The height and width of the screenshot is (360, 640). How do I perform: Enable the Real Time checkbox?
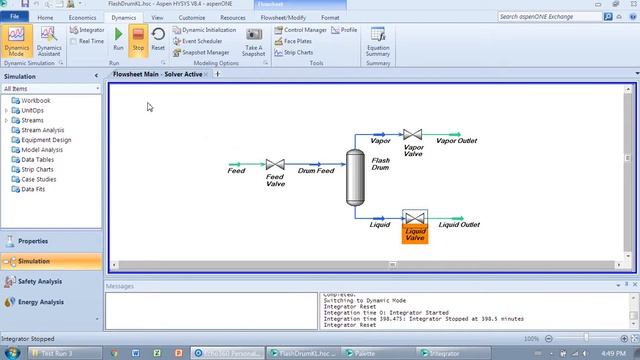click(73, 41)
